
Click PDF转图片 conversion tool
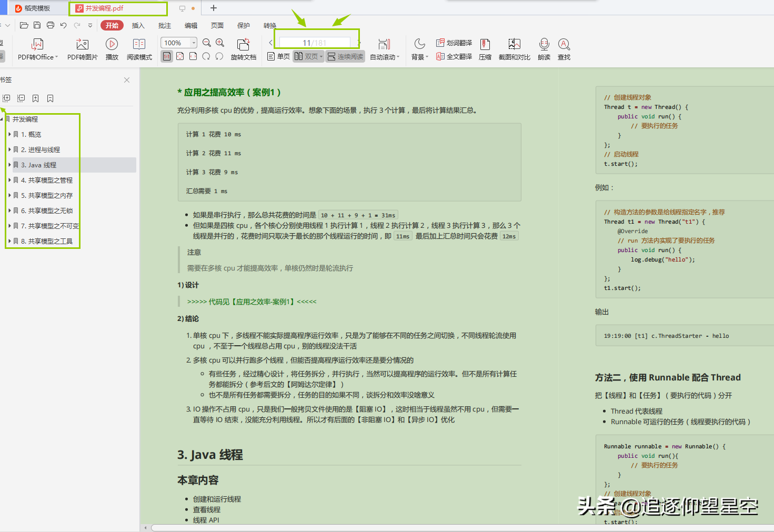pos(83,49)
